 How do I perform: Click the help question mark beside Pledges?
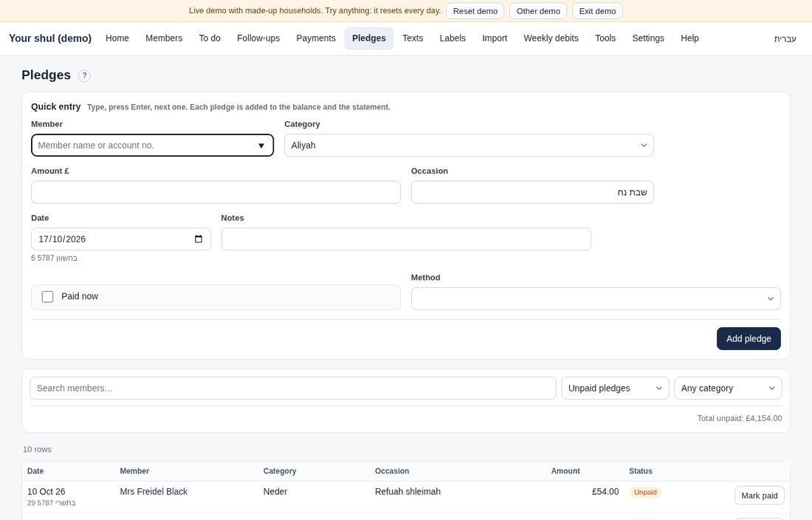[84, 75]
